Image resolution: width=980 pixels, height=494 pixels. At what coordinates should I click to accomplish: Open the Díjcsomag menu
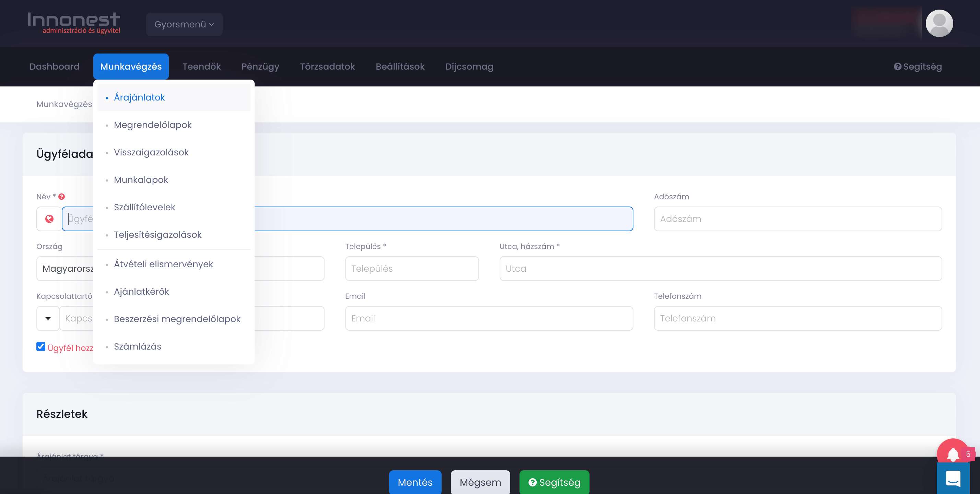(469, 67)
